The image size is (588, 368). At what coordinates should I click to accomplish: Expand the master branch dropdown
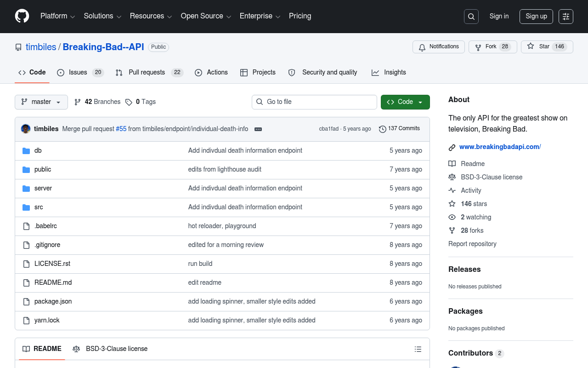click(x=41, y=102)
